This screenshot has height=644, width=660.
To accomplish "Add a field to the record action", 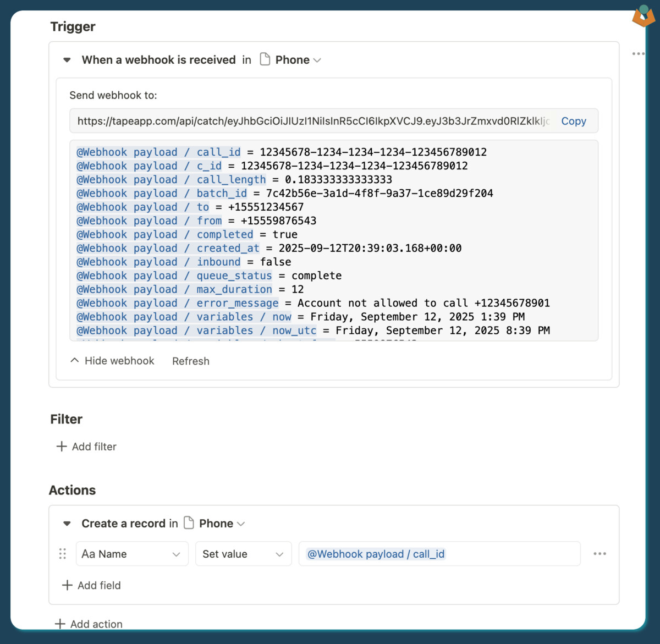I will [x=92, y=585].
